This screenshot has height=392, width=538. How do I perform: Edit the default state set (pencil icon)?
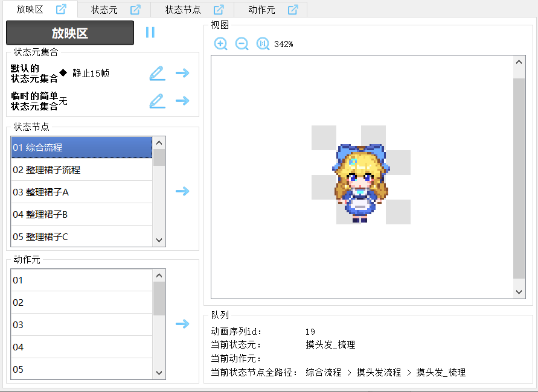click(x=157, y=73)
